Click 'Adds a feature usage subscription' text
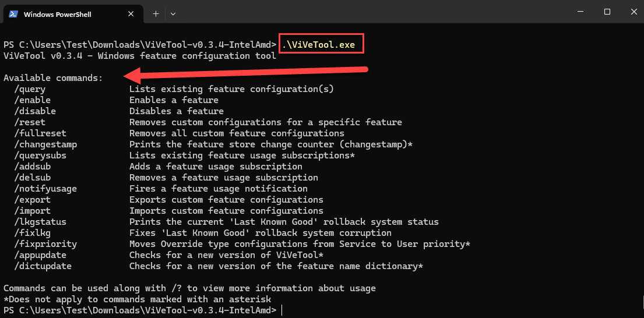 (x=216, y=166)
